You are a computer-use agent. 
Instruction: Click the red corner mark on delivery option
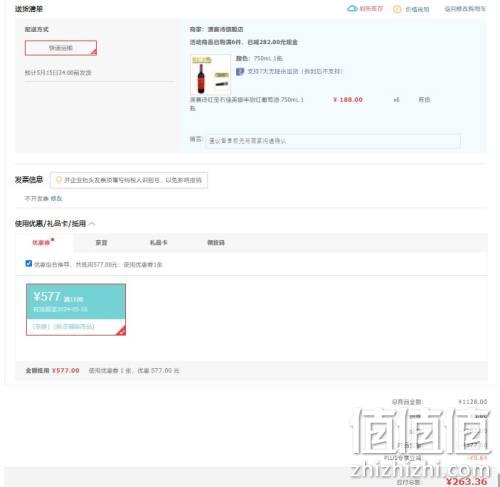(x=93, y=52)
